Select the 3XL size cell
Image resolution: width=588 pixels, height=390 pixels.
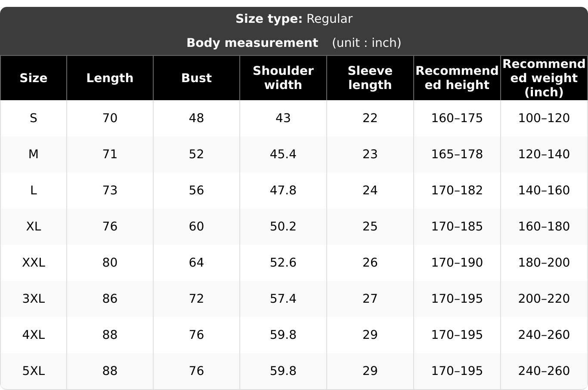click(34, 299)
